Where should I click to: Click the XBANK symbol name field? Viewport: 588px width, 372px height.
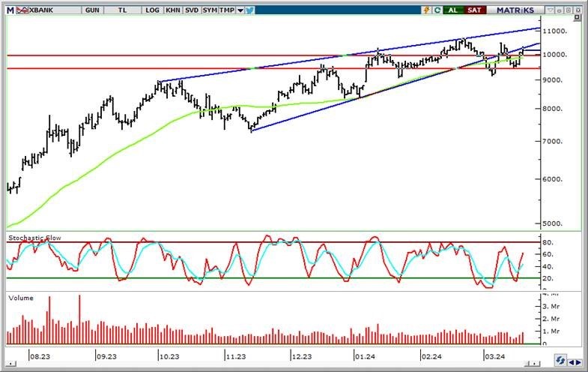55,10
